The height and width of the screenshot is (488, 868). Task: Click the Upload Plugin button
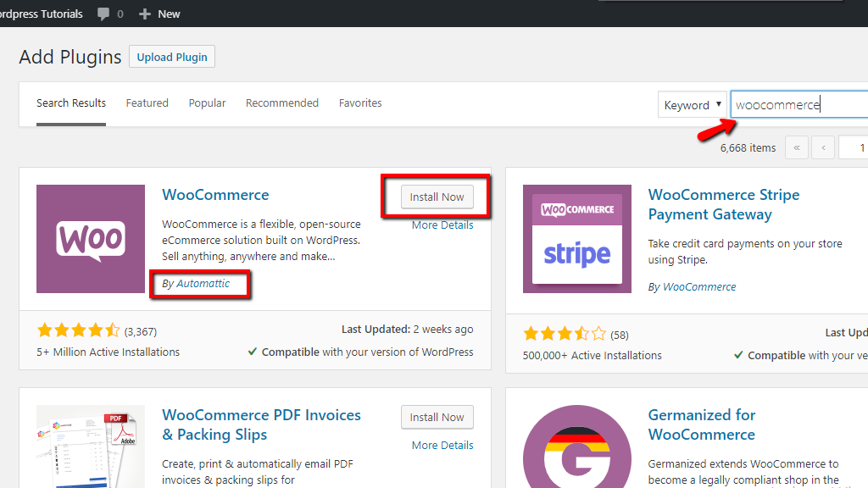[171, 57]
